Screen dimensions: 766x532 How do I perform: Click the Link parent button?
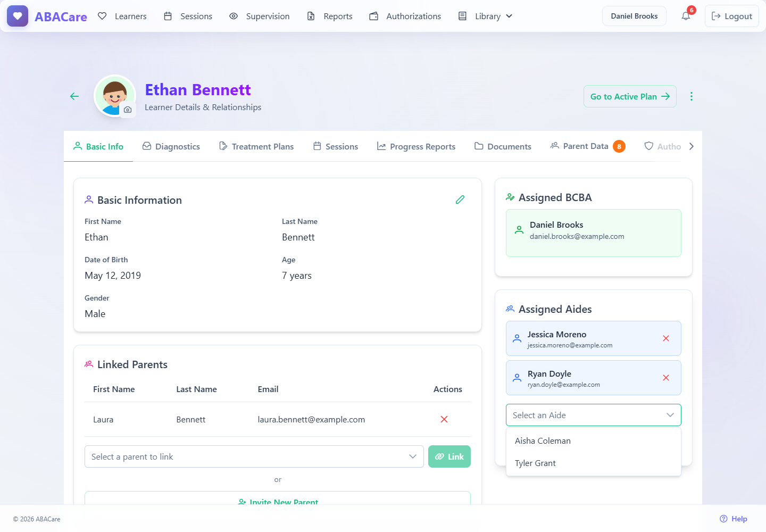449,456
